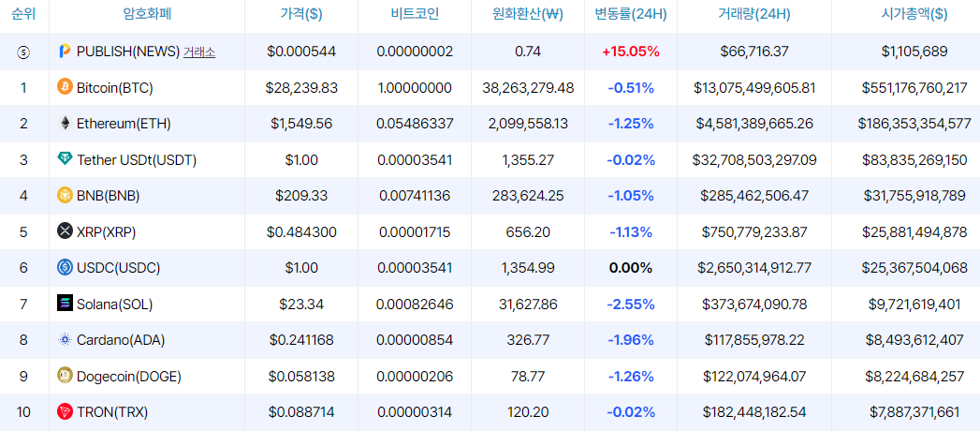The image size is (980, 431).
Task: Click Bitcoin volume $13,075,499,605.81
Action: pyautogui.click(x=754, y=87)
